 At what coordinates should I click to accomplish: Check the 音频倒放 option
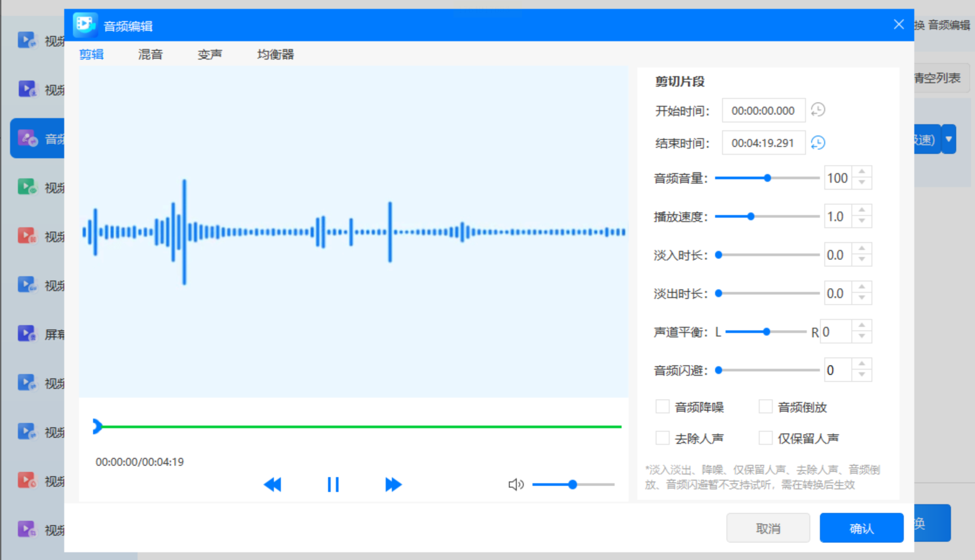point(765,407)
